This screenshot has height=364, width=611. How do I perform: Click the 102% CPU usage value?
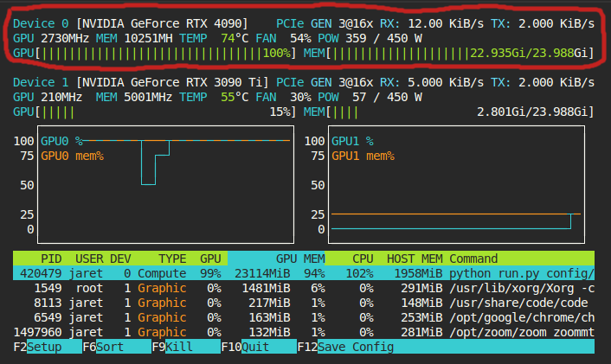[x=359, y=273]
